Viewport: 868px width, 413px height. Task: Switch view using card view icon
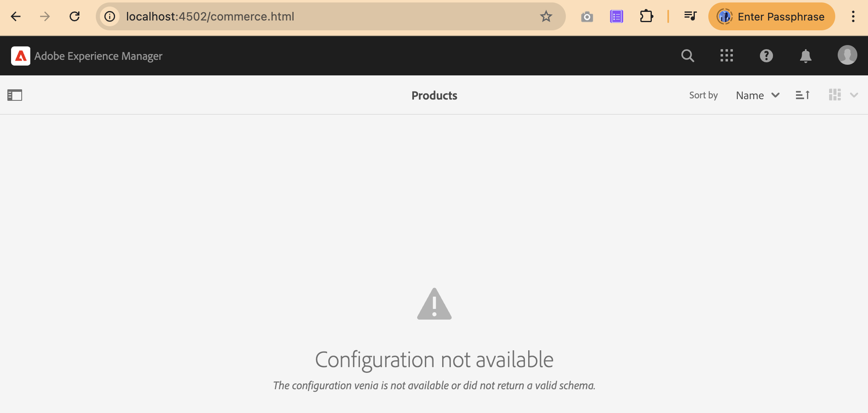pos(835,95)
